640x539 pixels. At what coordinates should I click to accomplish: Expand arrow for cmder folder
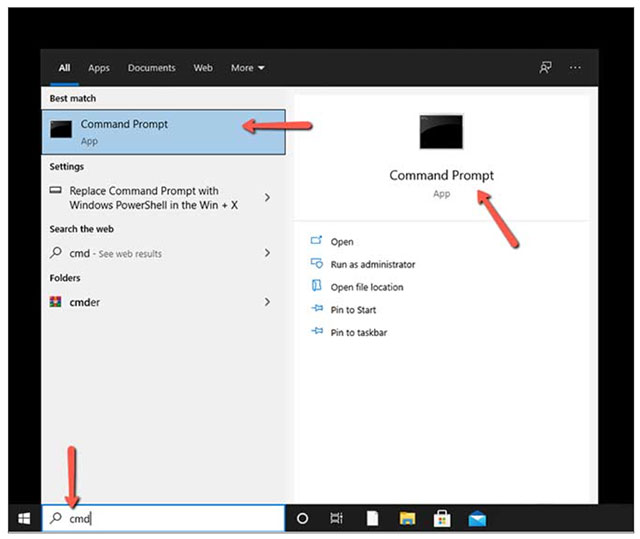click(x=267, y=302)
